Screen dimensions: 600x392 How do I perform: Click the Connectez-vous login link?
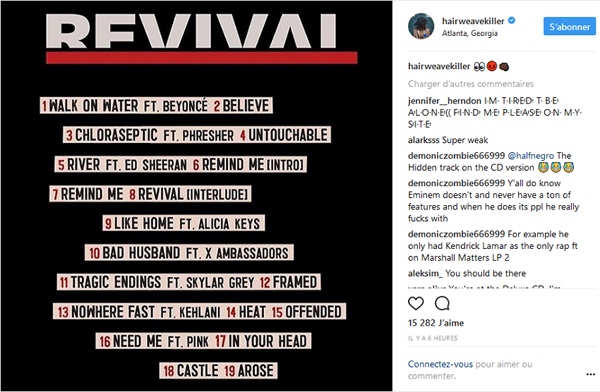tap(440, 364)
